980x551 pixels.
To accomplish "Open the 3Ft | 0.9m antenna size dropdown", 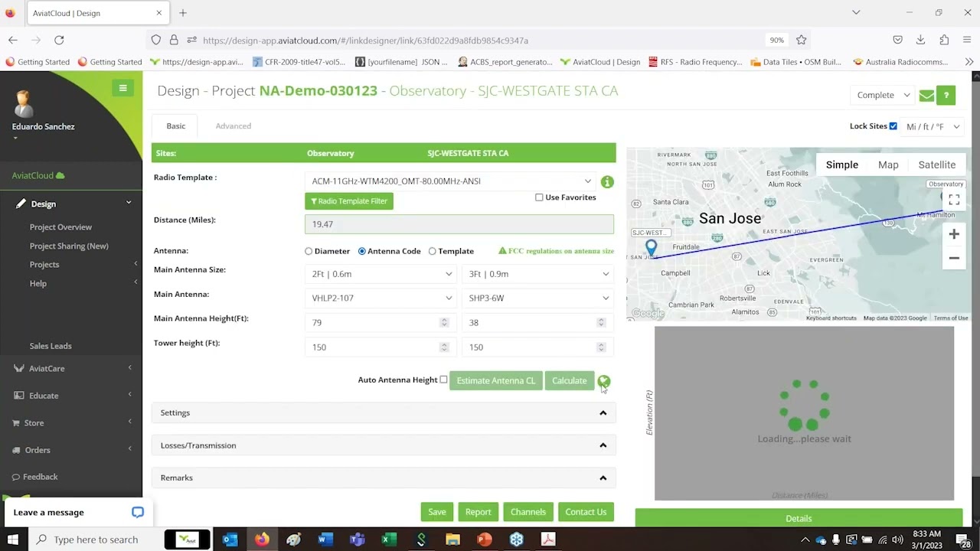I will [x=538, y=274].
